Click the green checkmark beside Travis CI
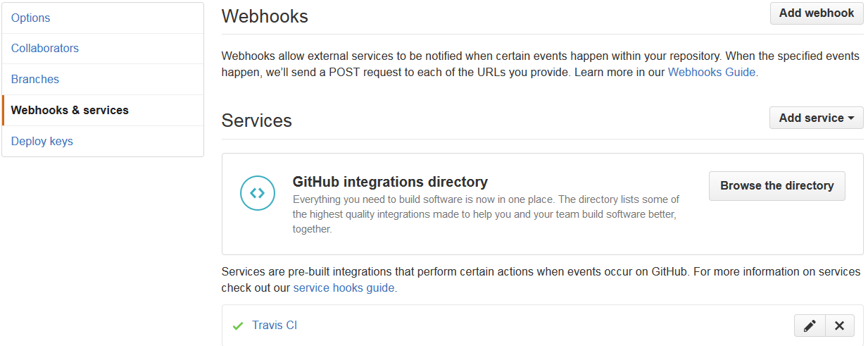The width and height of the screenshot is (868, 346). [237, 326]
